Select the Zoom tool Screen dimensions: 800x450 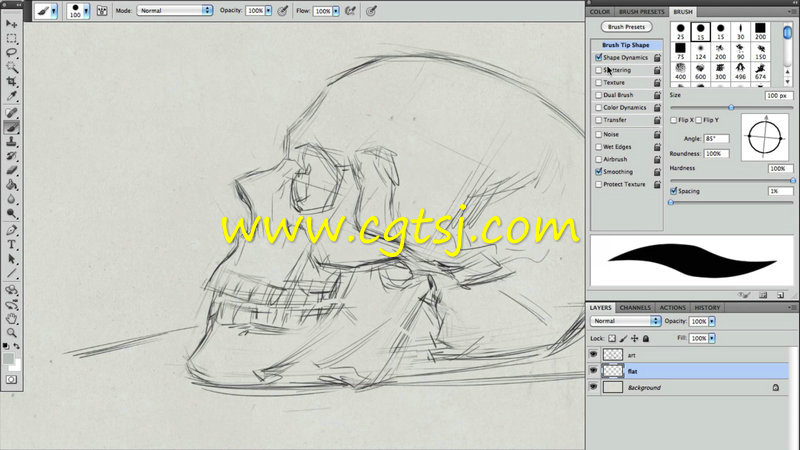pos(11,333)
